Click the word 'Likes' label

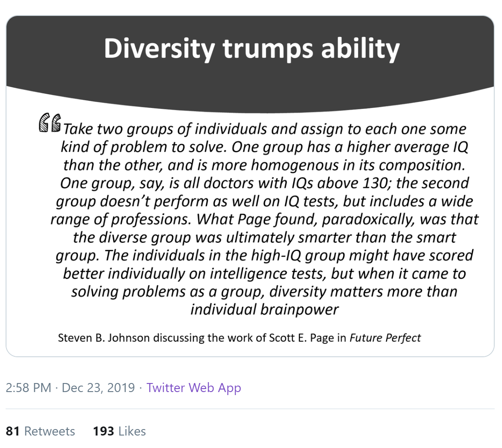click(132, 431)
